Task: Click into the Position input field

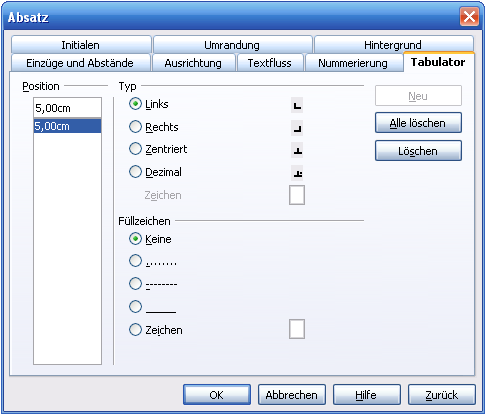Action: (67, 108)
